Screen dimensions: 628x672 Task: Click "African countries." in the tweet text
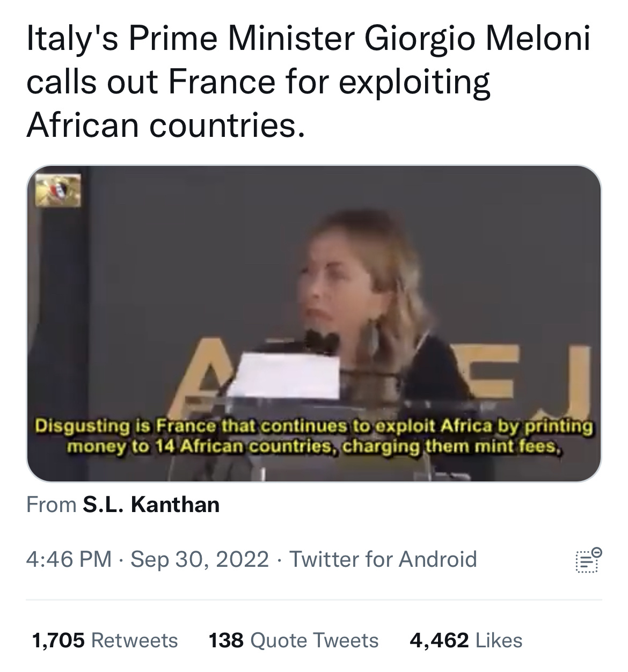pos(166,124)
